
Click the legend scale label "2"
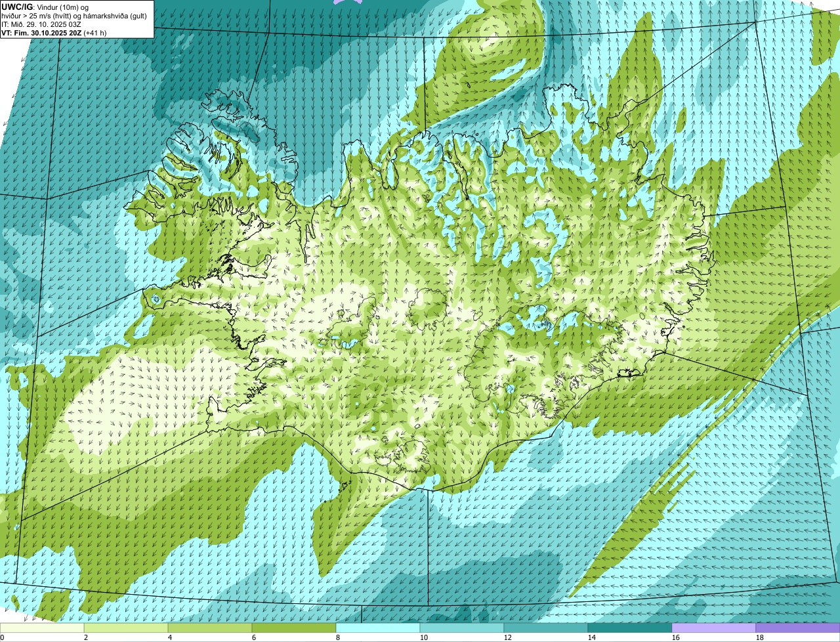(x=86, y=637)
